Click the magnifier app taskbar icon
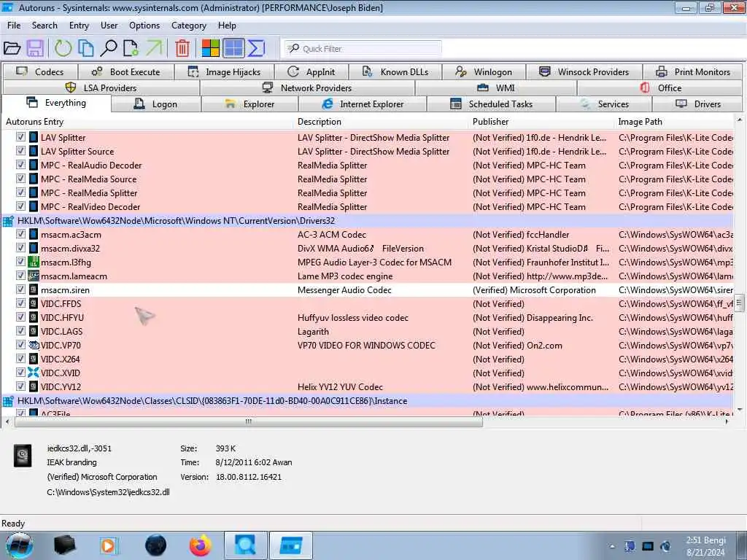 [245, 545]
